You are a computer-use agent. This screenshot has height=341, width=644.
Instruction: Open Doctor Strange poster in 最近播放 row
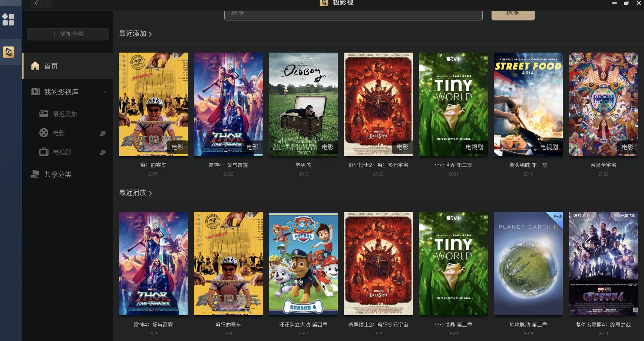378,263
